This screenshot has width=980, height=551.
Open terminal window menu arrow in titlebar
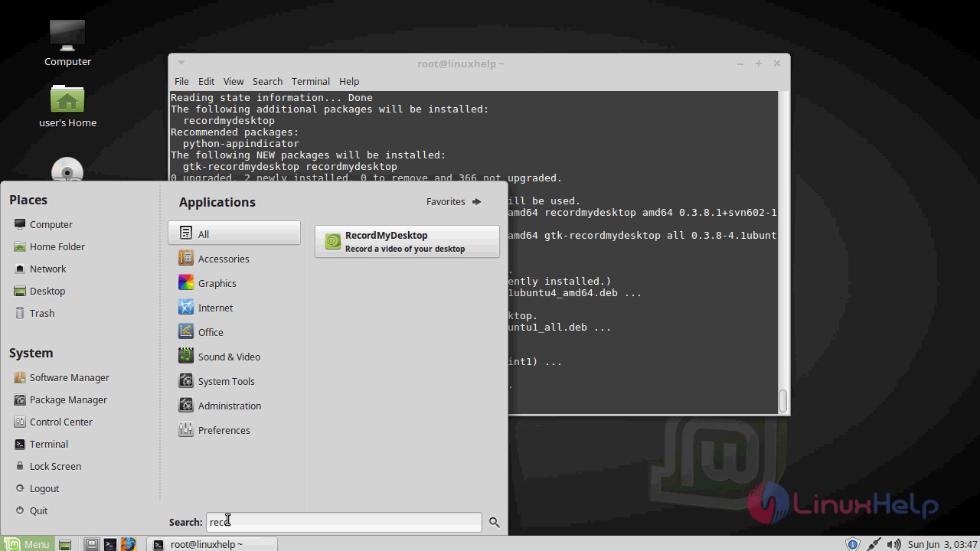(x=181, y=64)
